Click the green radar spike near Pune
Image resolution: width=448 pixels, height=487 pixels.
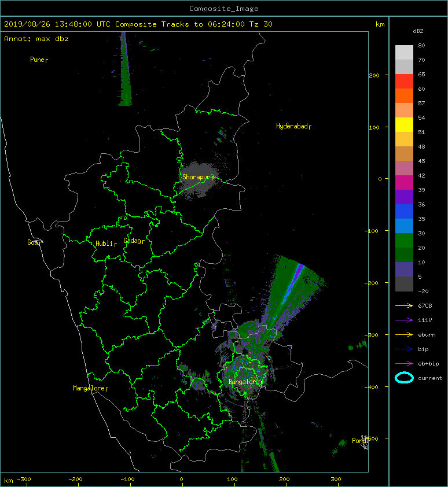[x=125, y=70]
